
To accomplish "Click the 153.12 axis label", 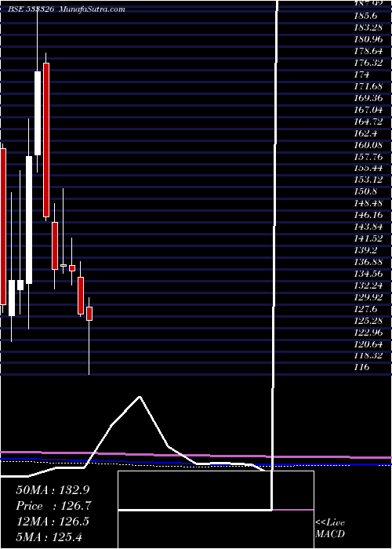I will [368, 180].
